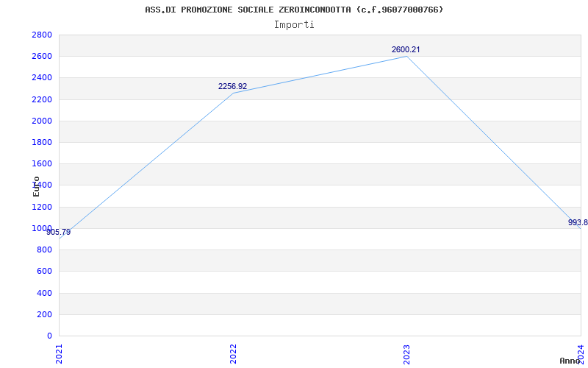Screen dimensions: 588x368
Task: Select the 2600.21 data point label
Action: pyautogui.click(x=406, y=49)
